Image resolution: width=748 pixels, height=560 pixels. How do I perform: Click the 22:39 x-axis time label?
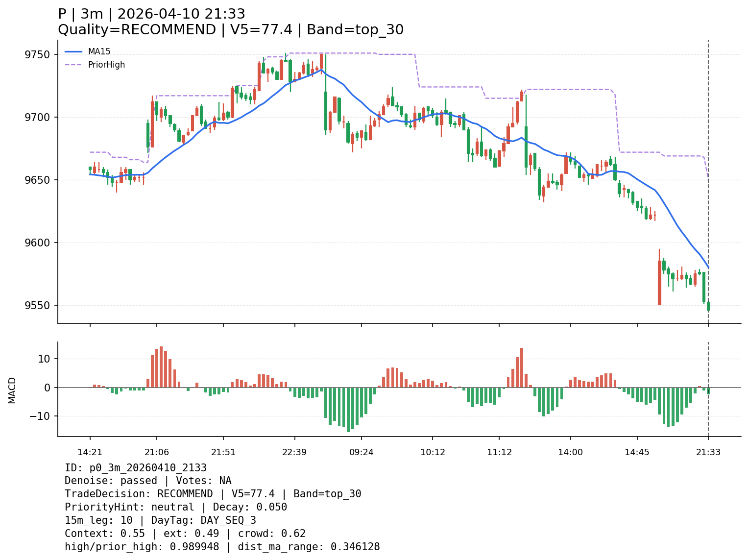[294, 452]
